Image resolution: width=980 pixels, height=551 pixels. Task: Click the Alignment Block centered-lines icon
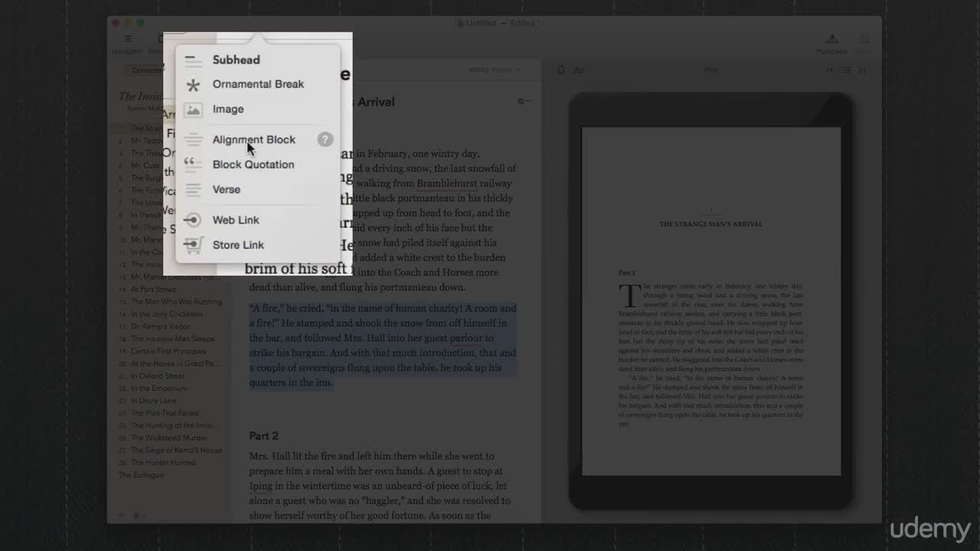point(194,140)
